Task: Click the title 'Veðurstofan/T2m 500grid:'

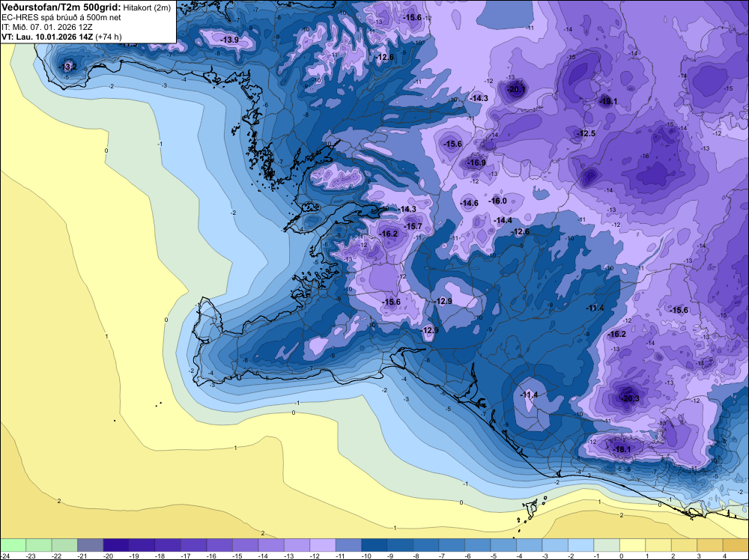Action: pyautogui.click(x=61, y=7)
